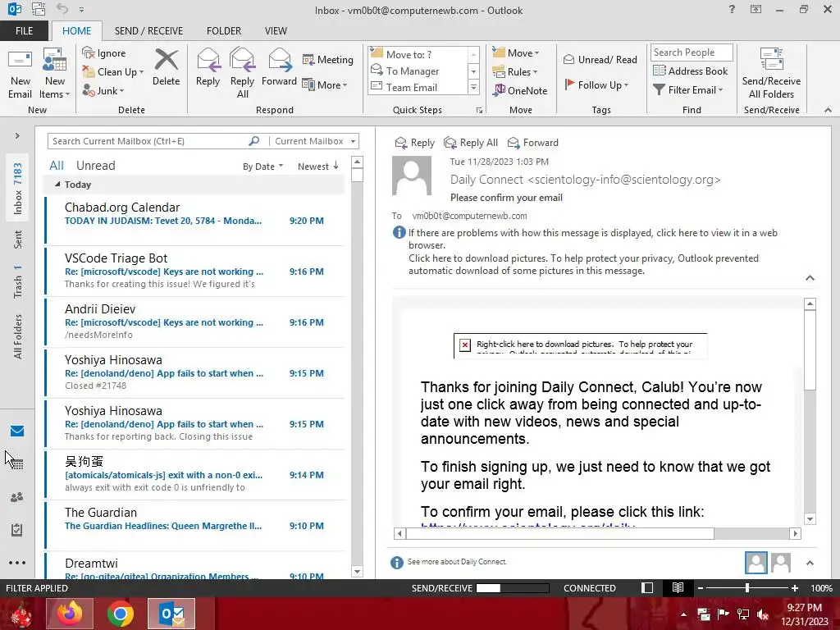840x630 pixels.
Task: Toggle the Newest sort order
Action: (318, 166)
